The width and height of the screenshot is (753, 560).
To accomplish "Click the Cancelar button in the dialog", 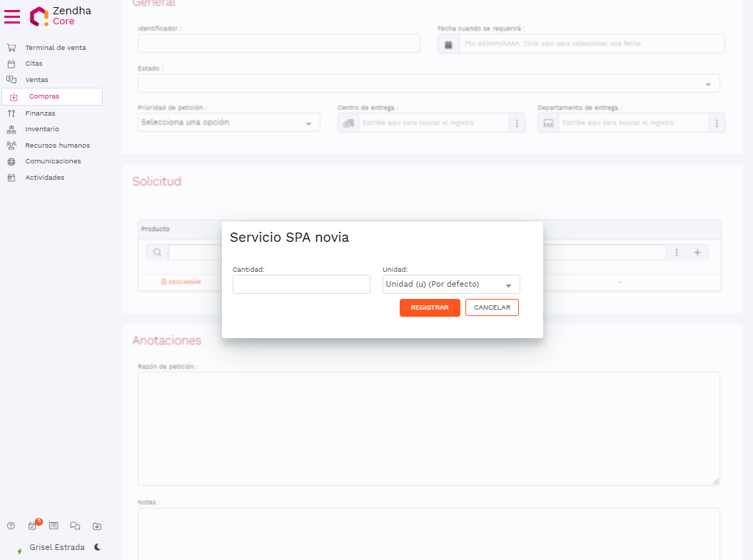I will (x=492, y=307).
